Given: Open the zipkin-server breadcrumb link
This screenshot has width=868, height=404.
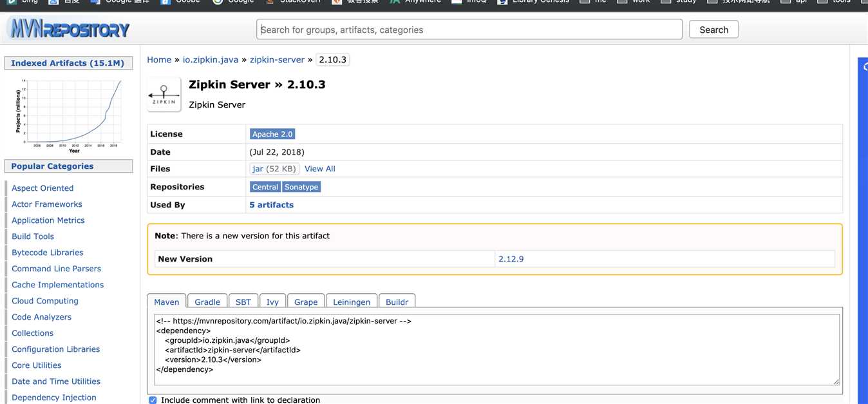Looking at the screenshot, I should pos(277,59).
